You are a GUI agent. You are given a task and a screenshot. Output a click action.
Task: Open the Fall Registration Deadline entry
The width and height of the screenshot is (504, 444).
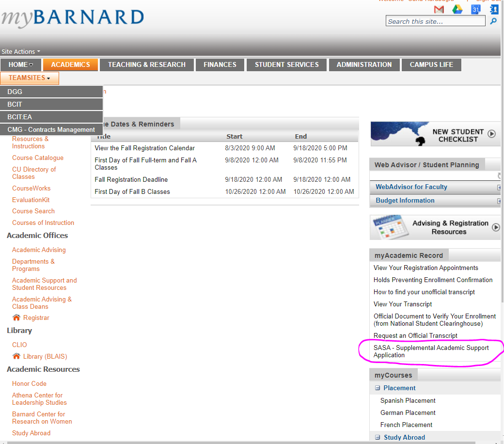coord(131,179)
